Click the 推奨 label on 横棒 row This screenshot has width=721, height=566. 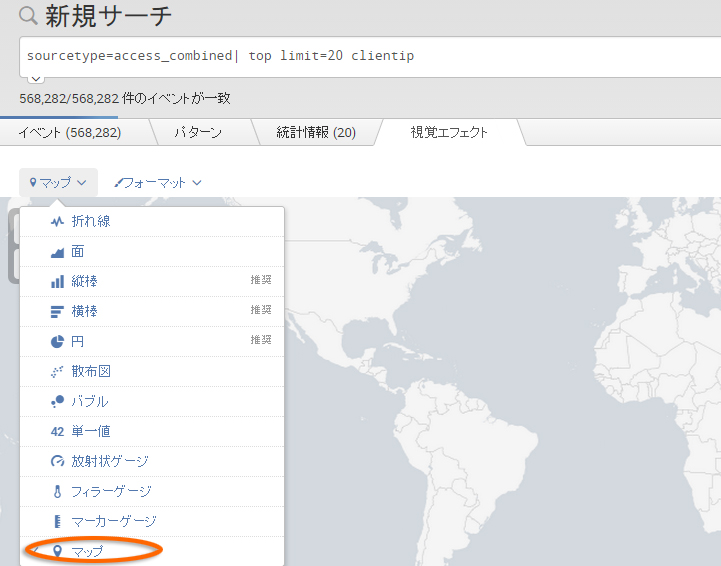261,310
